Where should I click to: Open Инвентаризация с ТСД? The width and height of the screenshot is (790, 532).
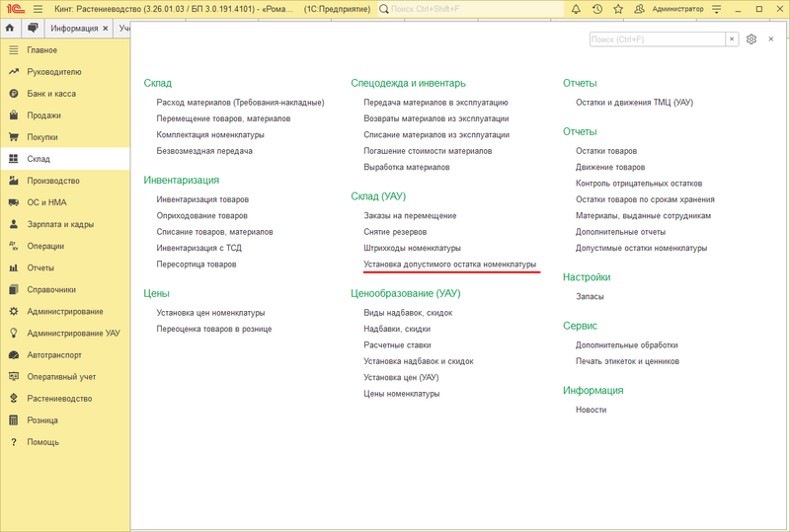coord(199,248)
